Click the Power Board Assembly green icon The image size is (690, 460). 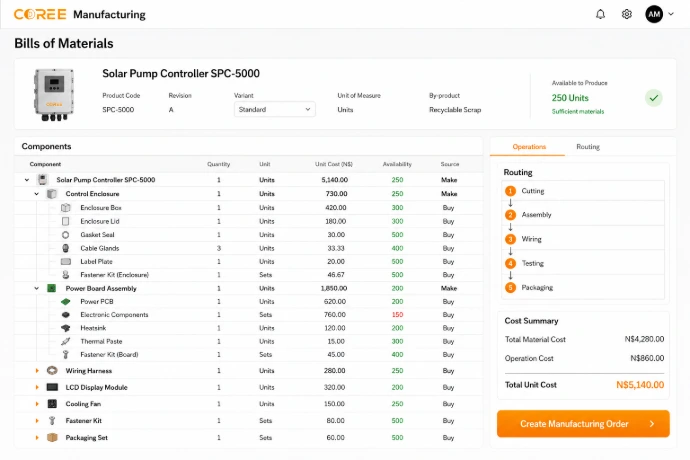click(x=51, y=288)
